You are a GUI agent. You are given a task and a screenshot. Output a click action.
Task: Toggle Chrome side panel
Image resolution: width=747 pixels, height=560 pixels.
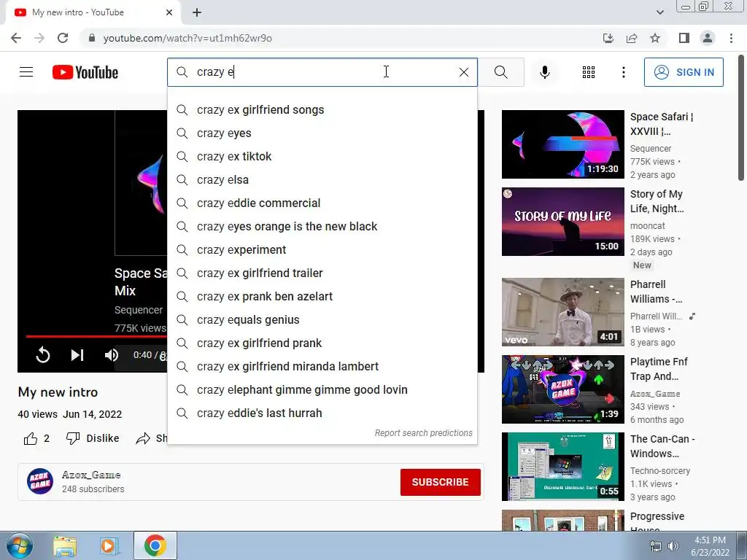click(x=684, y=38)
